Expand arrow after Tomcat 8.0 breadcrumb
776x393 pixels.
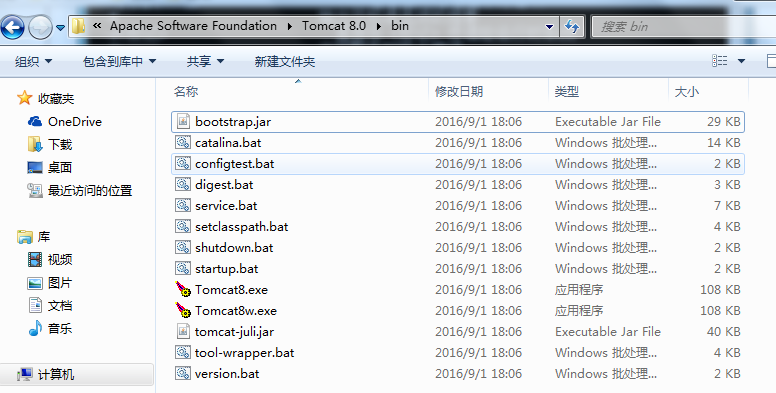pos(379,26)
